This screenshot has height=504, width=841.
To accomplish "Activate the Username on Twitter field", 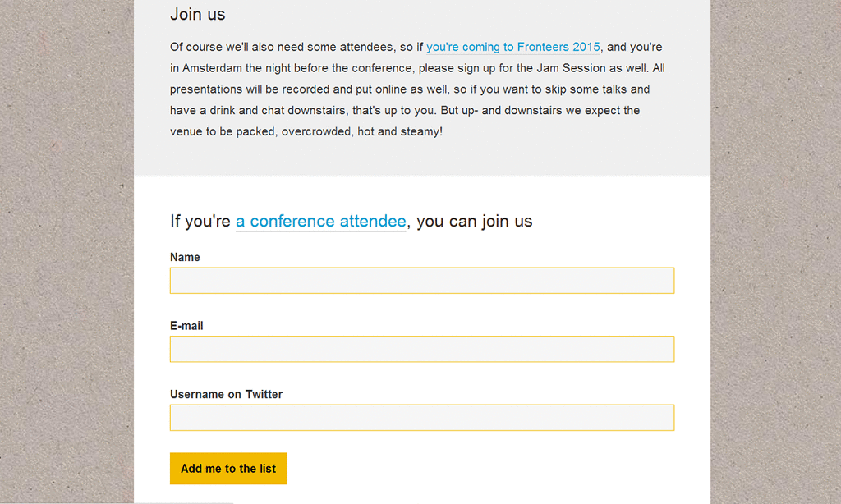I will tap(422, 418).
